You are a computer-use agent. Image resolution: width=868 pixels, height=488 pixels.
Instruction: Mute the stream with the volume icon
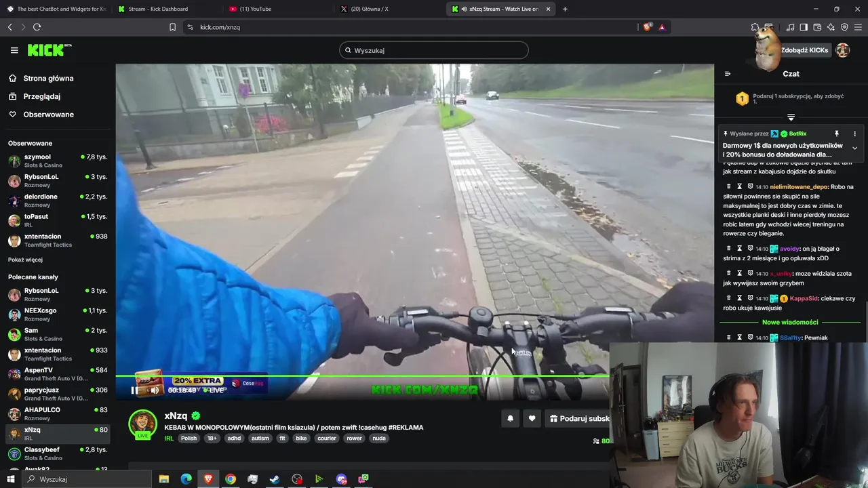[155, 390]
